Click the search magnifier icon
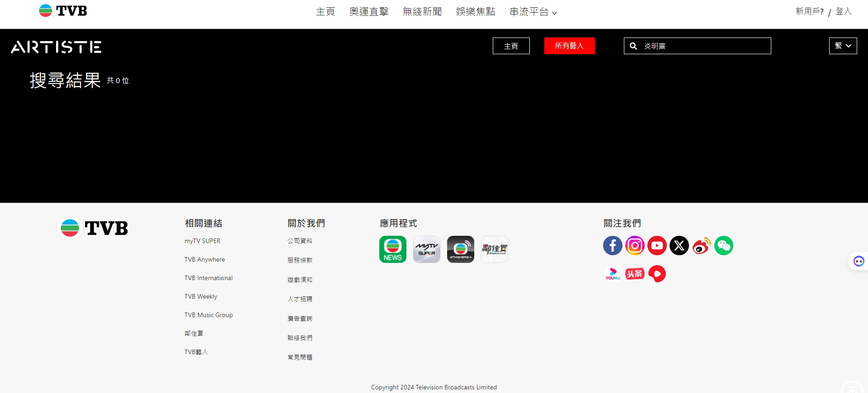This screenshot has height=393, width=868. click(x=633, y=46)
